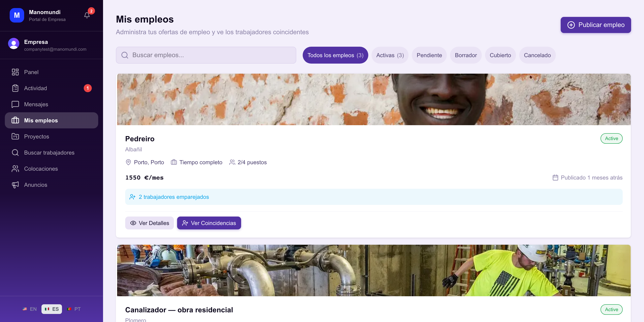644x322 pixels.
Task: Open the Panel dashboard
Action: pyautogui.click(x=52, y=72)
